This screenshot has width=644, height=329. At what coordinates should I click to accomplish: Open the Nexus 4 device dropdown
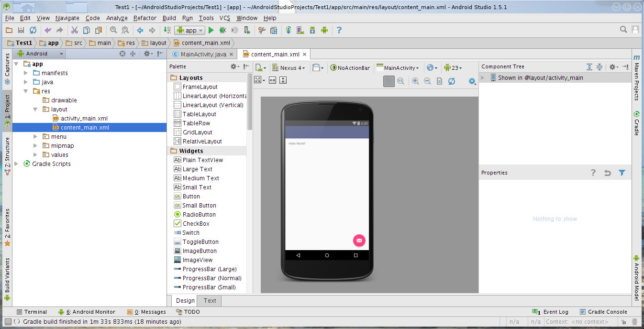(x=289, y=68)
